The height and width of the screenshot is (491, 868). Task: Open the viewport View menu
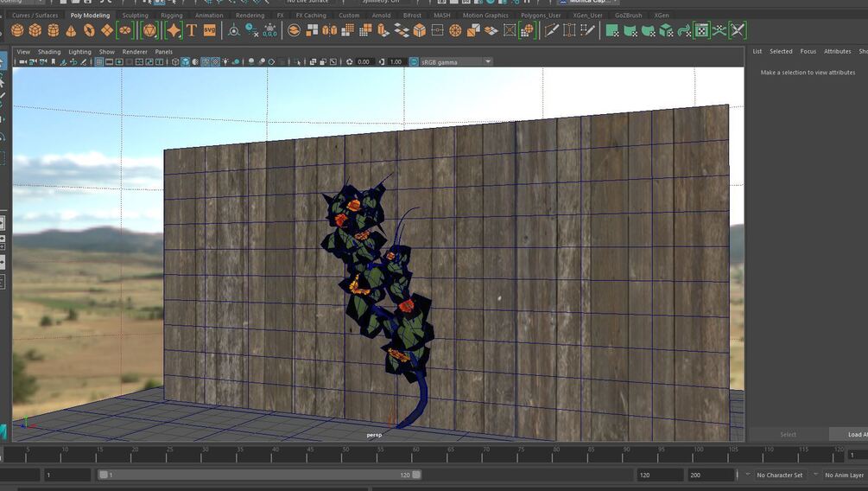coord(23,52)
